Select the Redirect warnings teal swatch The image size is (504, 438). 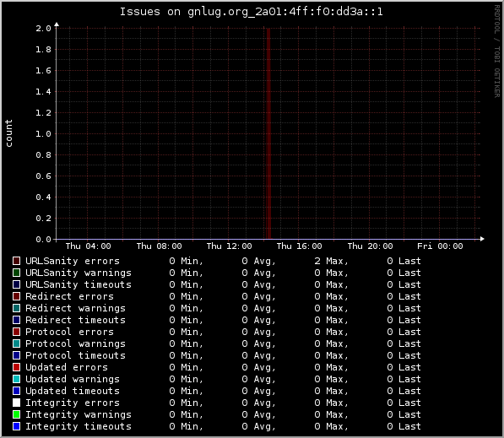16,308
